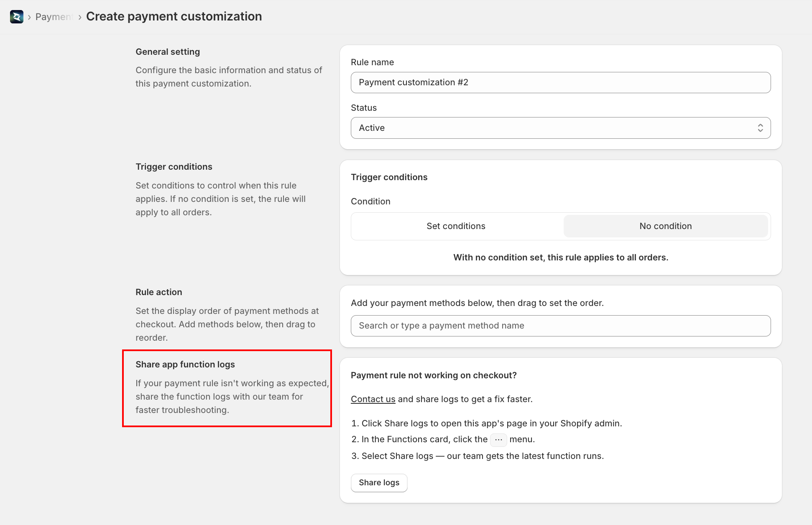The width and height of the screenshot is (812, 525).
Task: Go back to Payment breadcrumb link
Action: [x=54, y=17]
